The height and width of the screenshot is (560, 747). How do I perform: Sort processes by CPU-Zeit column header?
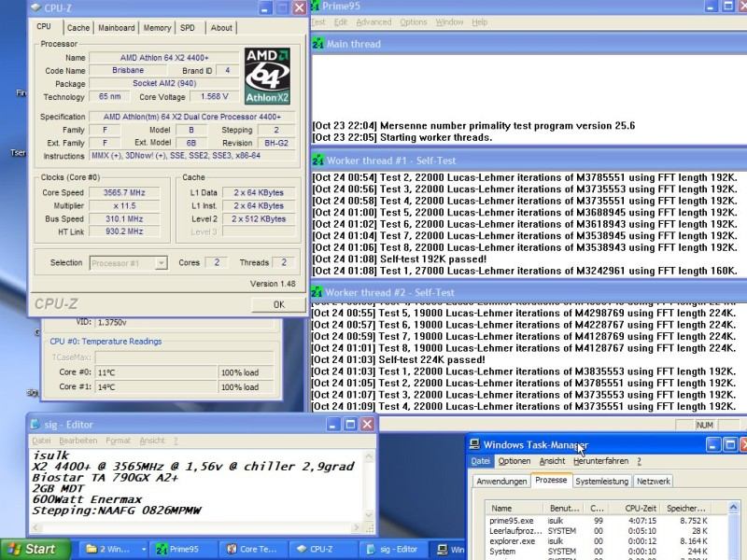(x=636, y=508)
